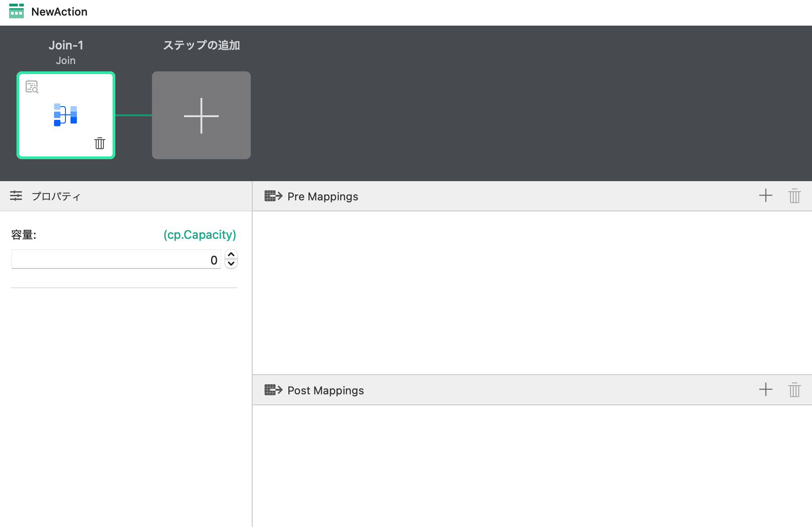
Task: Click the (cp.Capacity) link
Action: (200, 235)
